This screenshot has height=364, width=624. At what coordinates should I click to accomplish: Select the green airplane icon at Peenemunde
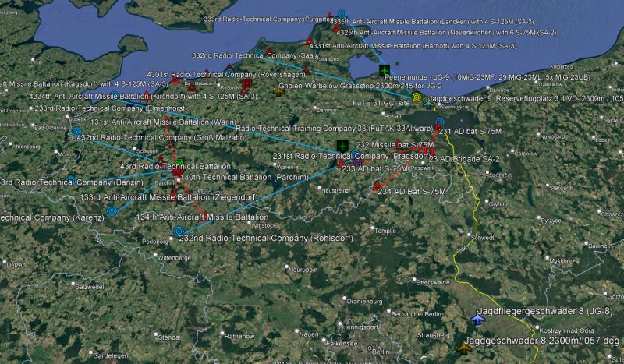(x=385, y=70)
